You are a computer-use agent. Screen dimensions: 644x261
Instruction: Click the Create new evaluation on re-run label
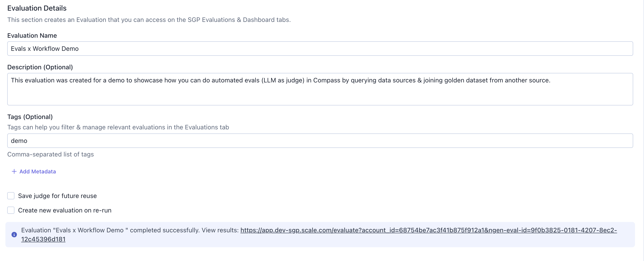click(x=64, y=210)
